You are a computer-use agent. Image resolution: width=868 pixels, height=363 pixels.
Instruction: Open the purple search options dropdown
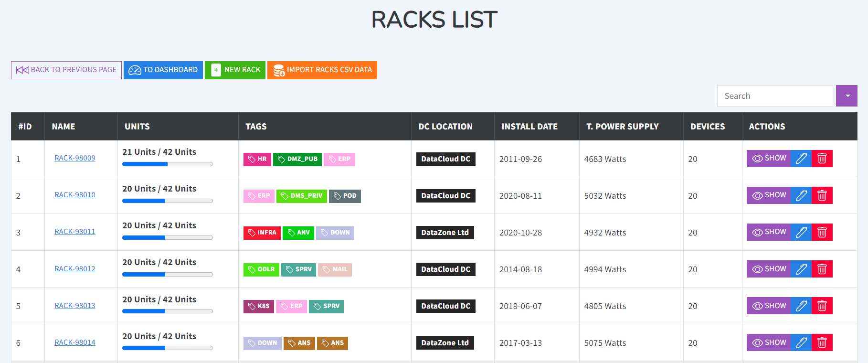click(847, 96)
